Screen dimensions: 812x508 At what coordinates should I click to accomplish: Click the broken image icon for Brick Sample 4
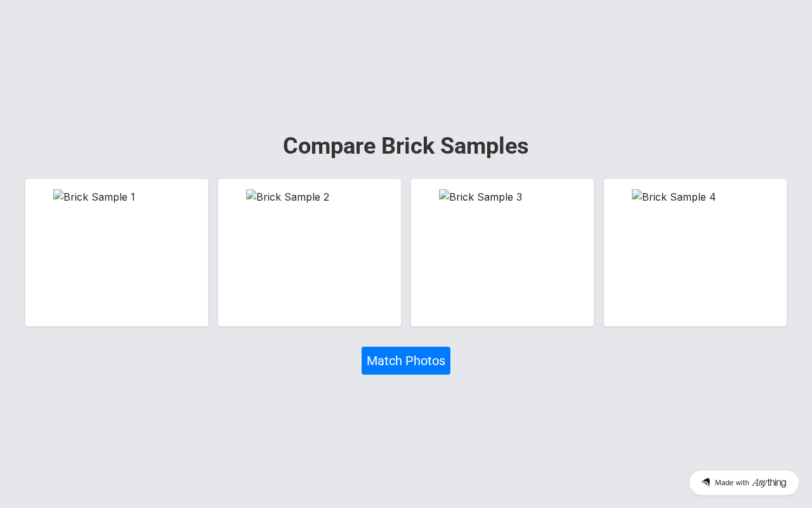coord(637,197)
